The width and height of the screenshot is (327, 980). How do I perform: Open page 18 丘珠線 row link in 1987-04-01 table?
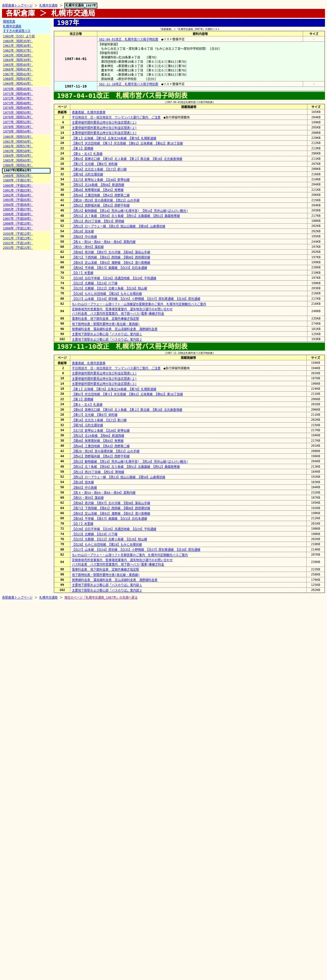click(114, 138)
